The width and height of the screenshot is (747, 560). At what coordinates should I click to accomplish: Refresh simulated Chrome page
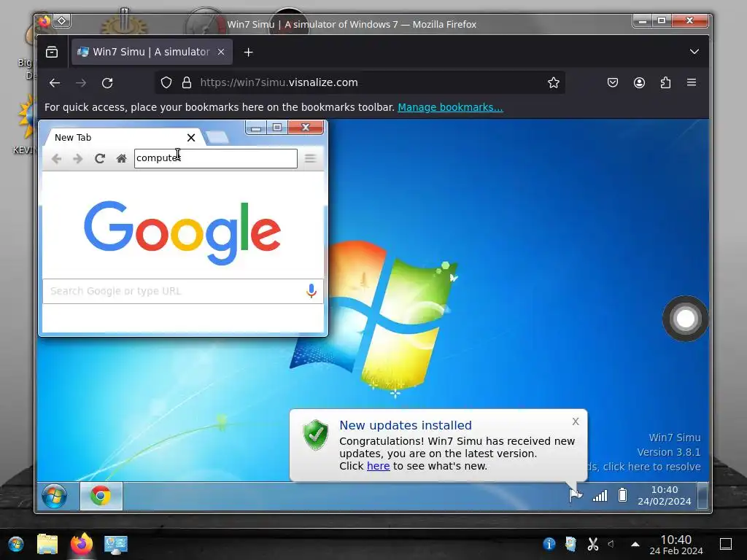click(99, 158)
